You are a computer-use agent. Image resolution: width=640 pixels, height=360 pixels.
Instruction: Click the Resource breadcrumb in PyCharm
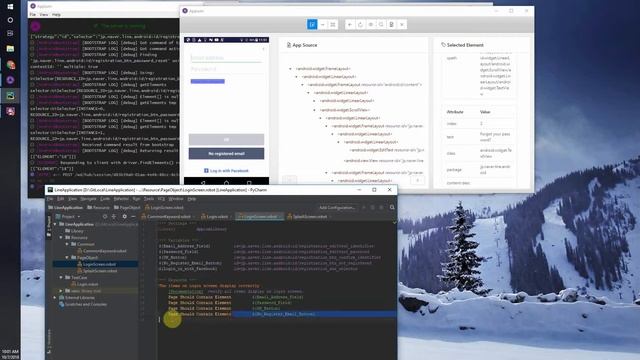pos(98,207)
